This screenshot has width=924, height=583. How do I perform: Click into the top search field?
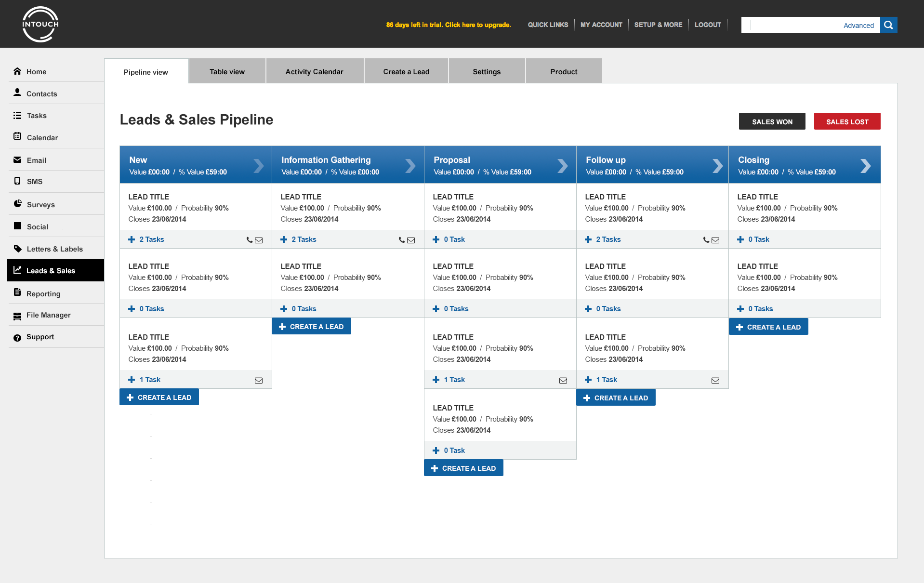pyautogui.click(x=795, y=25)
